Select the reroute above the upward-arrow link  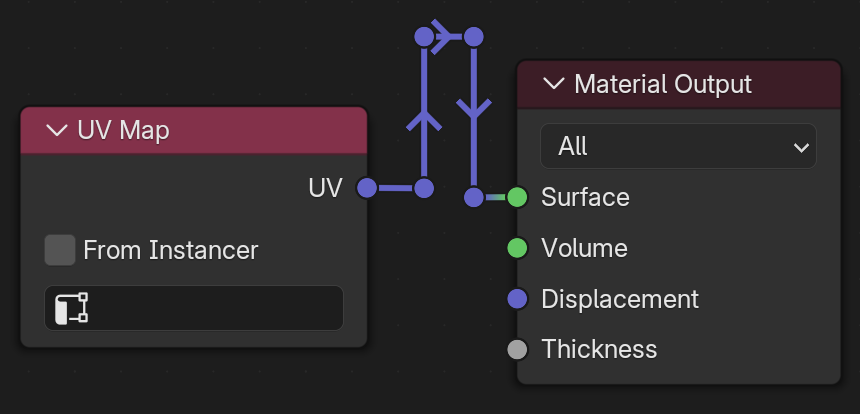(424, 37)
